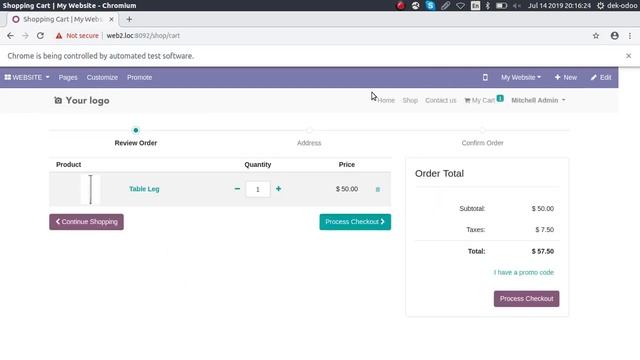Go to the Home page link
Viewport: 640px width, 360px height.
(386, 100)
